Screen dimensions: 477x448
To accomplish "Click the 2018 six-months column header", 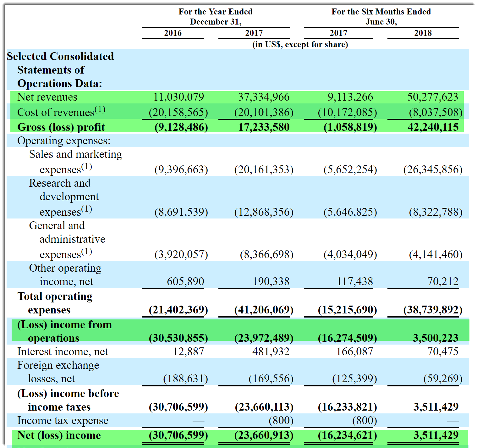I will coord(423,33).
